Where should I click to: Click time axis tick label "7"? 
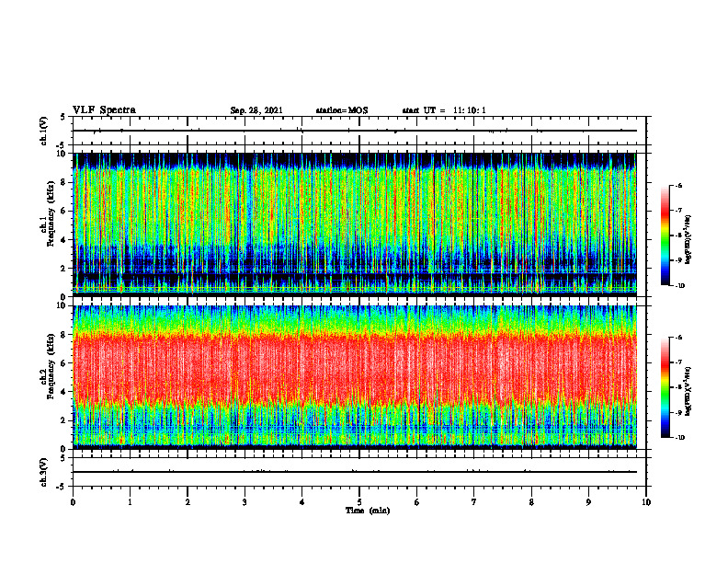tap(474, 502)
